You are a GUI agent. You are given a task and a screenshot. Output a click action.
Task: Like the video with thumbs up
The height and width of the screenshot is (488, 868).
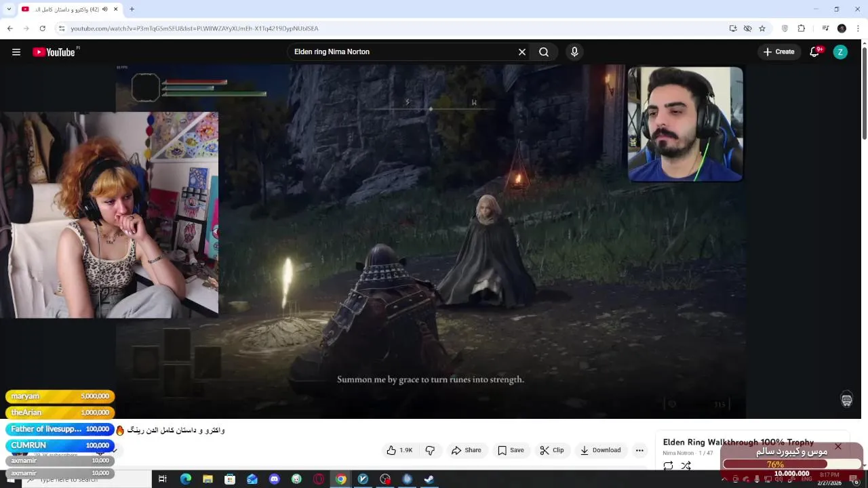(x=399, y=450)
